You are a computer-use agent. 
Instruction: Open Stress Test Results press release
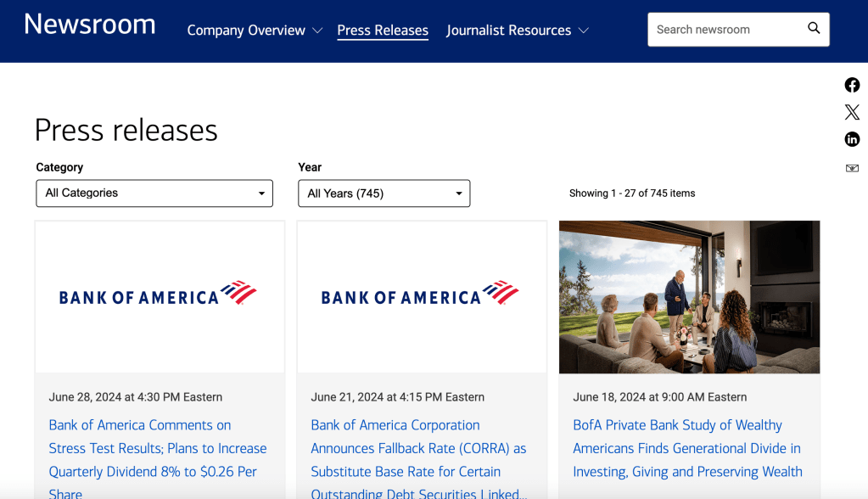(x=158, y=448)
